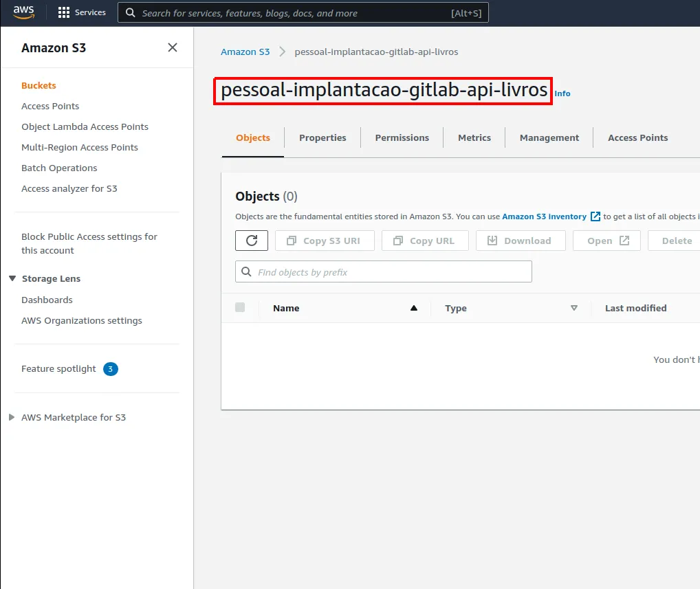Switch to the Metrics tab
Image resolution: width=700 pixels, height=589 pixels.
(x=474, y=137)
